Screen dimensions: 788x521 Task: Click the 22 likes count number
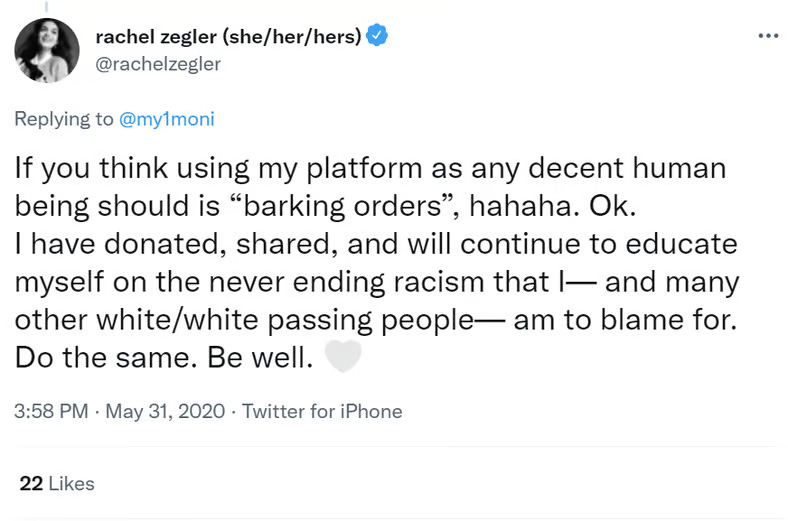click(30, 484)
